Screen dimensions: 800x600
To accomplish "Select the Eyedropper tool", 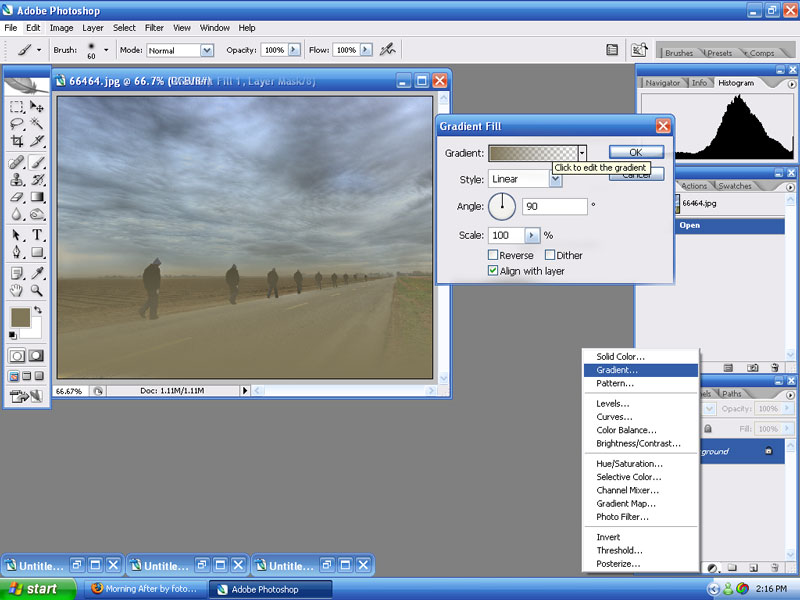I will click(x=37, y=273).
